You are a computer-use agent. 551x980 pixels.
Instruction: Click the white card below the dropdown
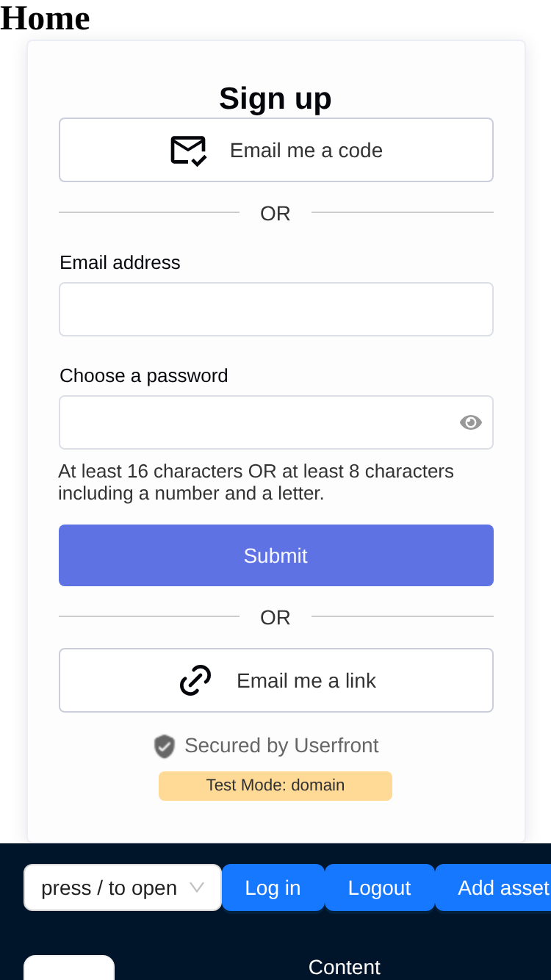(69, 968)
